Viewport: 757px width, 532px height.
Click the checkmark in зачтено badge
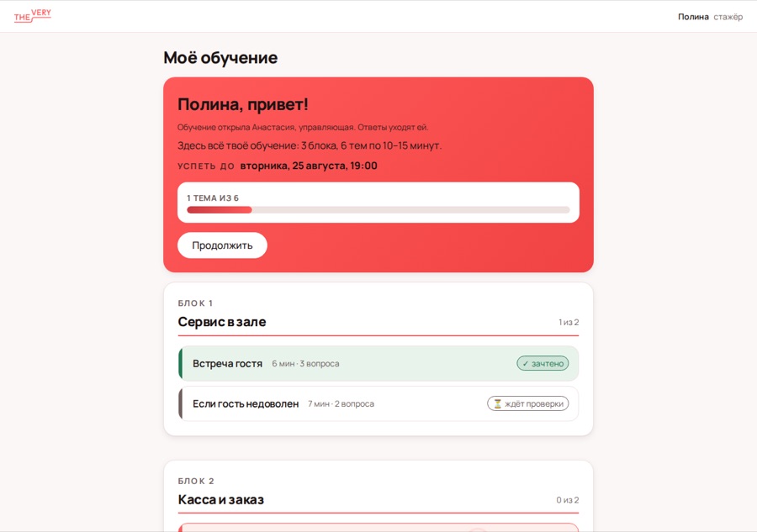coord(525,364)
